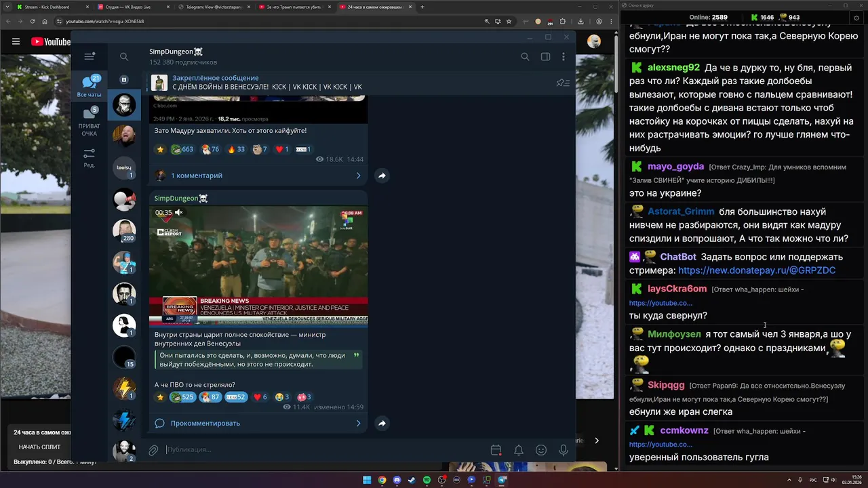Screen dimensions: 868x488
Task: Record a voice message with microphone
Action: [x=564, y=450]
